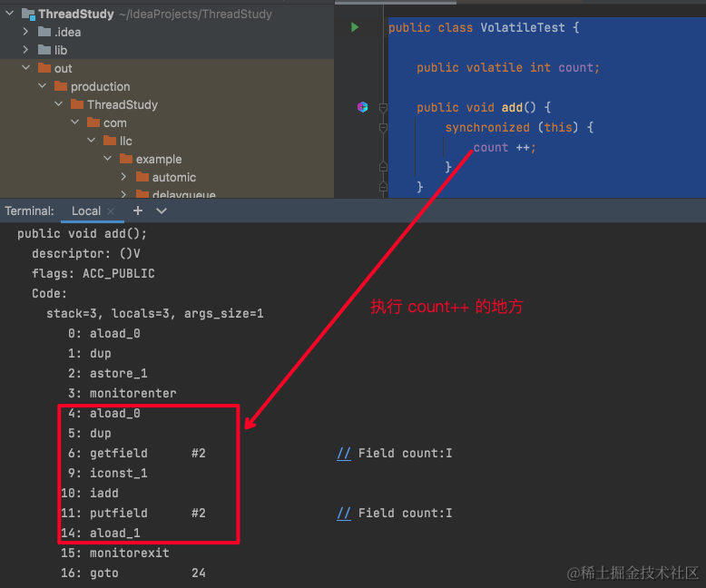
Task: Select the example folder icon
Action: point(126,159)
